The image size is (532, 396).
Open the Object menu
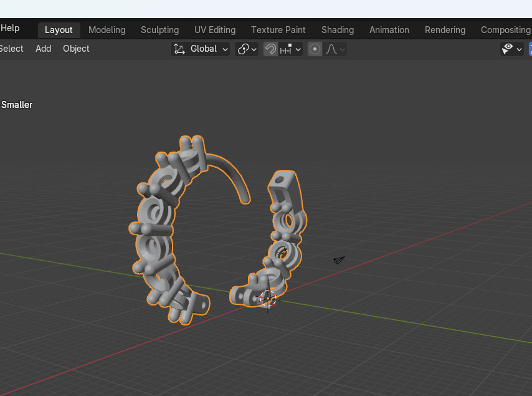pyautogui.click(x=76, y=49)
